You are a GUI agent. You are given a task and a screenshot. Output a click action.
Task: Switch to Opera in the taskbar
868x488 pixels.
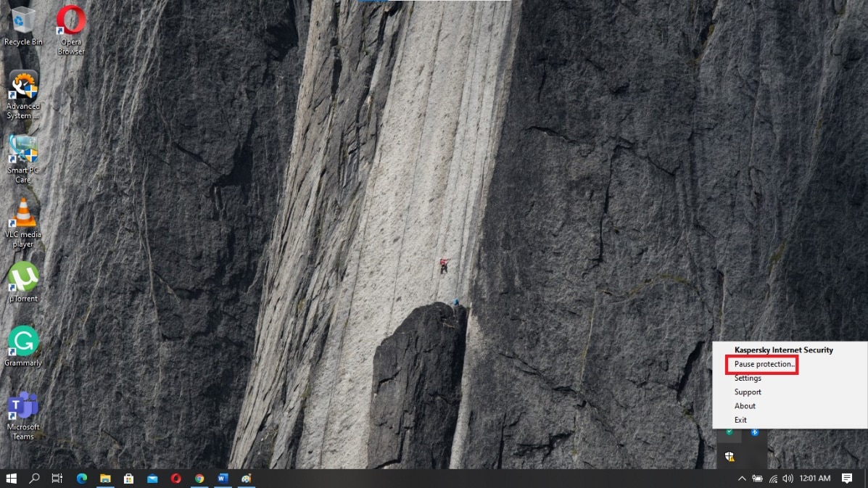pos(176,479)
